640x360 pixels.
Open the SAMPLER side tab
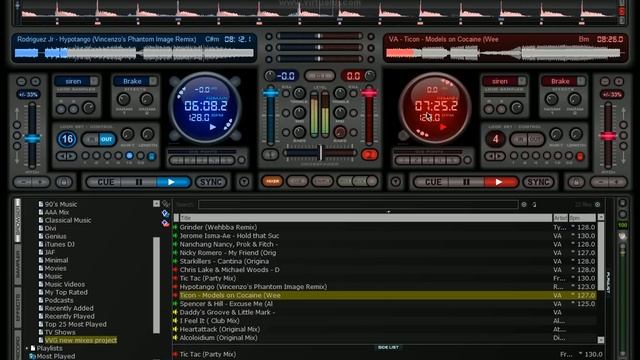[x=18, y=264]
